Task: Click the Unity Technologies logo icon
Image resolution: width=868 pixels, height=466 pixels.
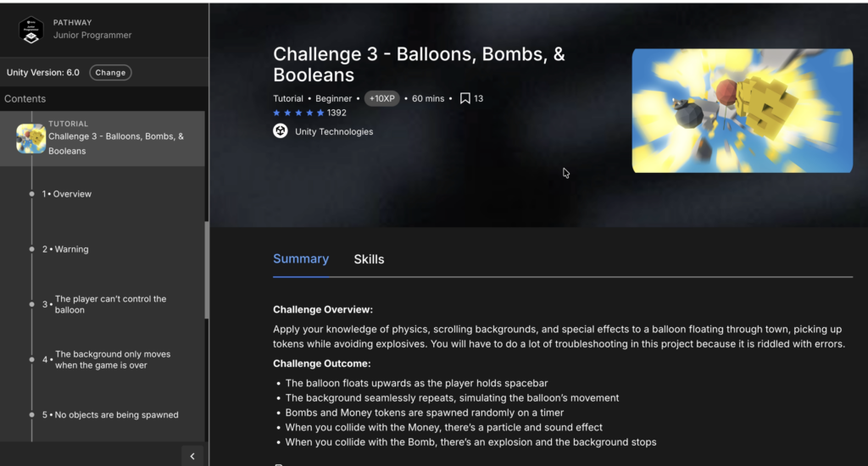Action: [281, 131]
